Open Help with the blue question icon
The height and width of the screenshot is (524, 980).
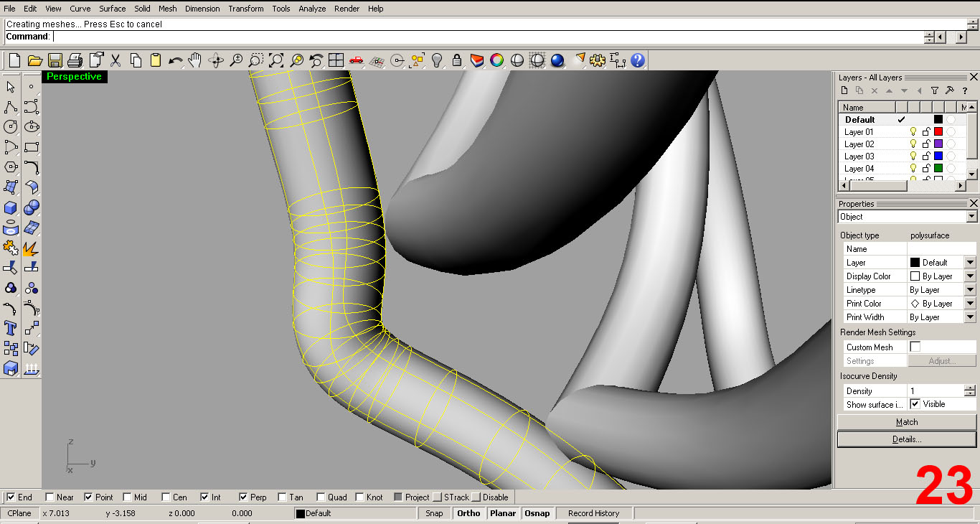[x=638, y=60]
